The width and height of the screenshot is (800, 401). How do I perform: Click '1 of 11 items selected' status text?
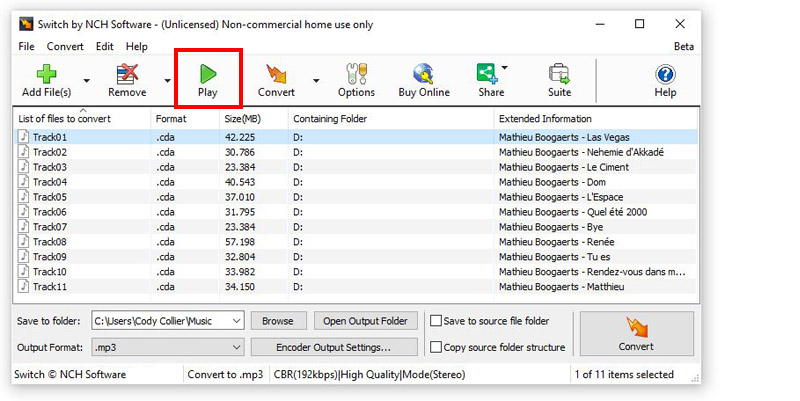(624, 374)
